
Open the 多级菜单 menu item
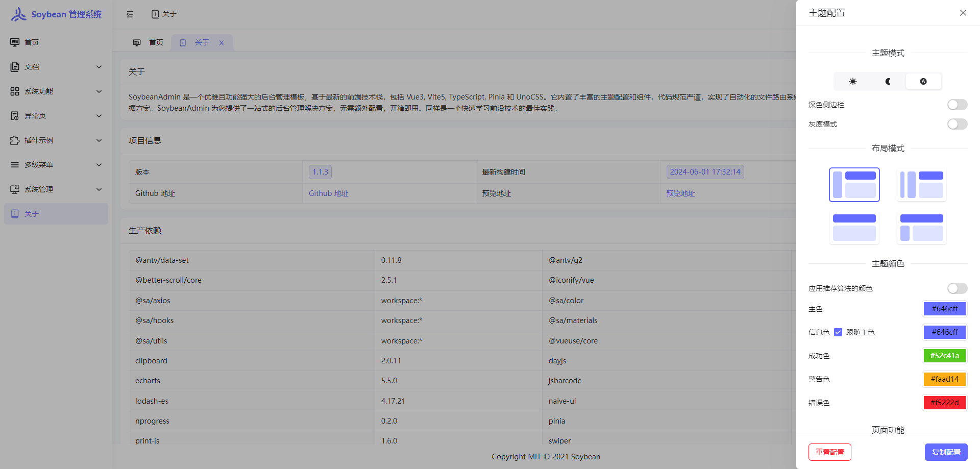click(x=56, y=165)
